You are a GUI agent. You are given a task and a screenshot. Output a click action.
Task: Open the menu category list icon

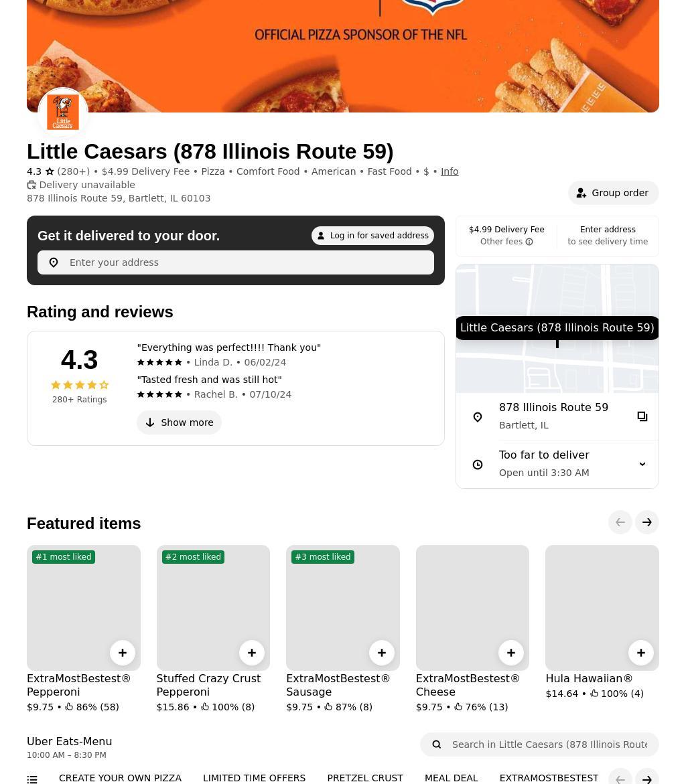coord(32,779)
